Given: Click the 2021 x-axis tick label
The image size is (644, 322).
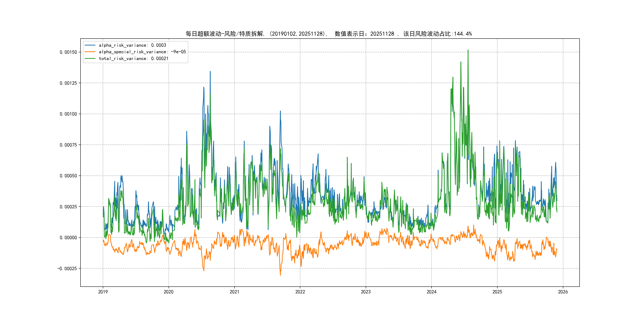Looking at the screenshot, I should [x=234, y=292].
